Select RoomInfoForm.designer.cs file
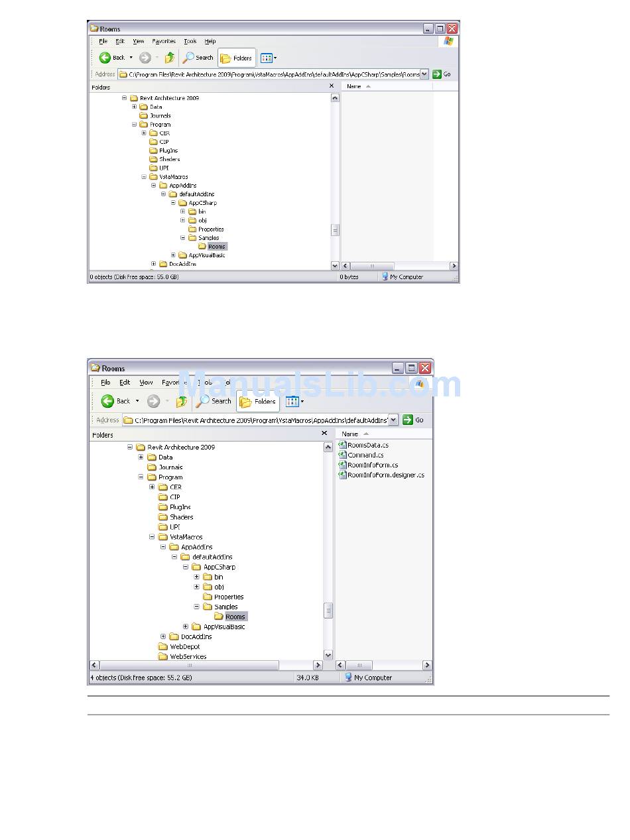 click(x=381, y=475)
